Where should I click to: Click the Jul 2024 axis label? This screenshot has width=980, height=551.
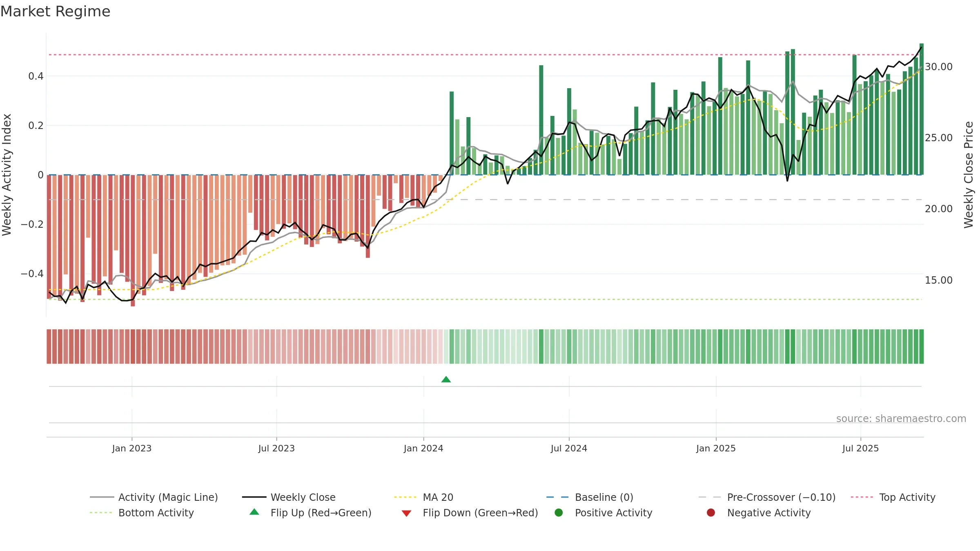coord(569,448)
